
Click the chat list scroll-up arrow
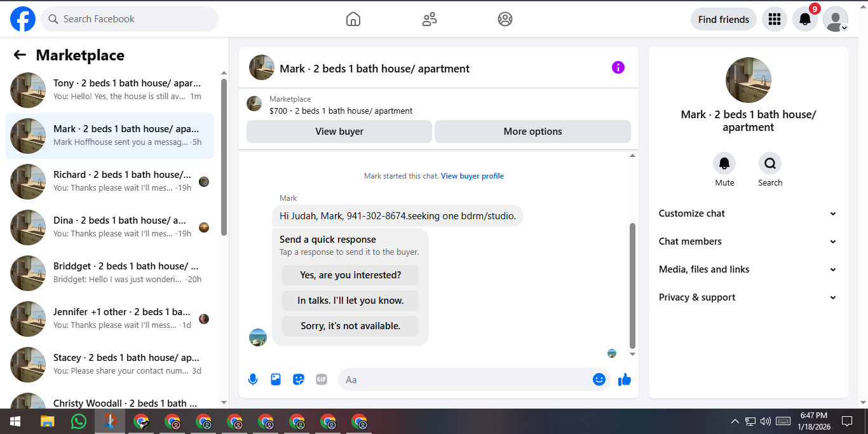tap(224, 73)
